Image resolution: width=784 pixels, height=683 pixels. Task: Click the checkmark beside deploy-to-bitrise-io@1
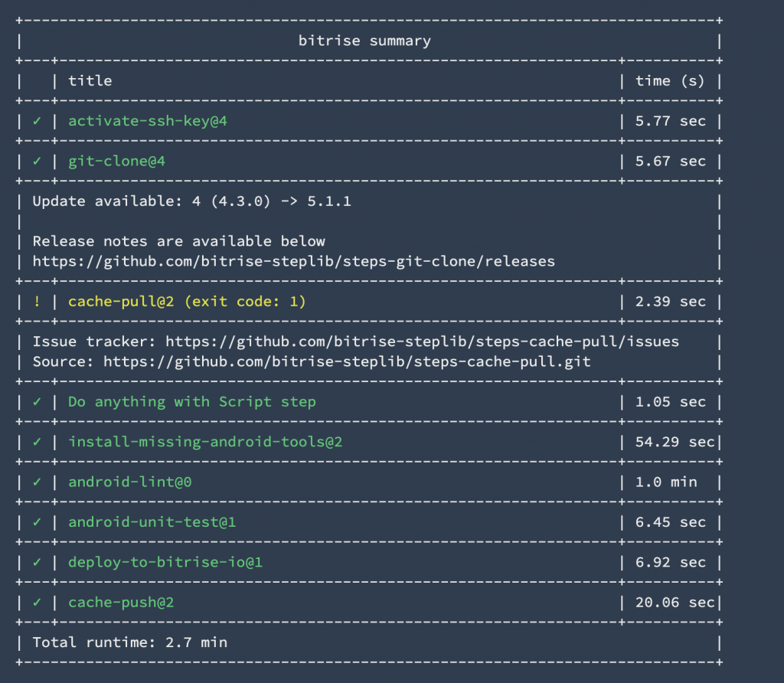(x=37, y=562)
